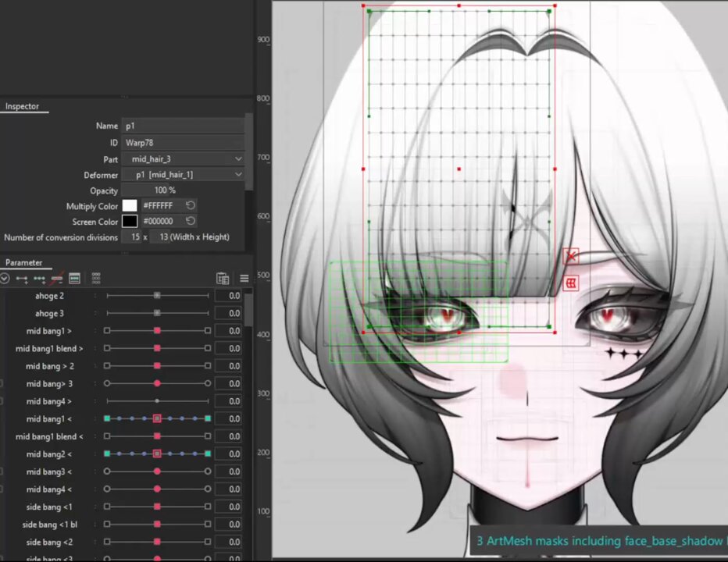This screenshot has width=728, height=562.
Task: Click the ahoge 2 slider handle
Action: 157,296
